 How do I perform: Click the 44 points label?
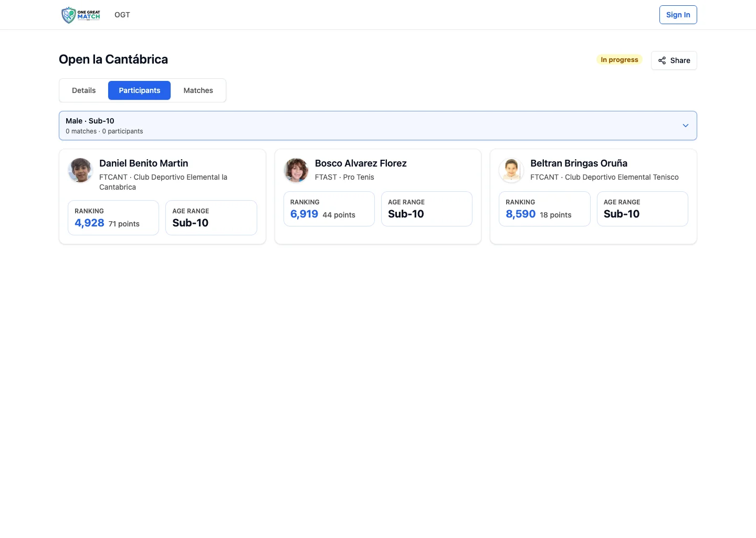point(339,215)
